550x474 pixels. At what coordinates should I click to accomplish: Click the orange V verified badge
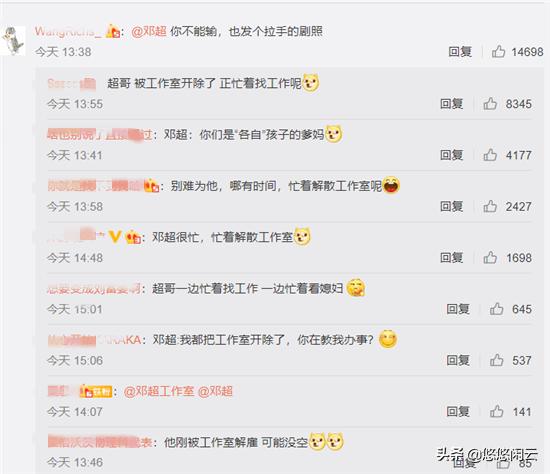tap(114, 237)
